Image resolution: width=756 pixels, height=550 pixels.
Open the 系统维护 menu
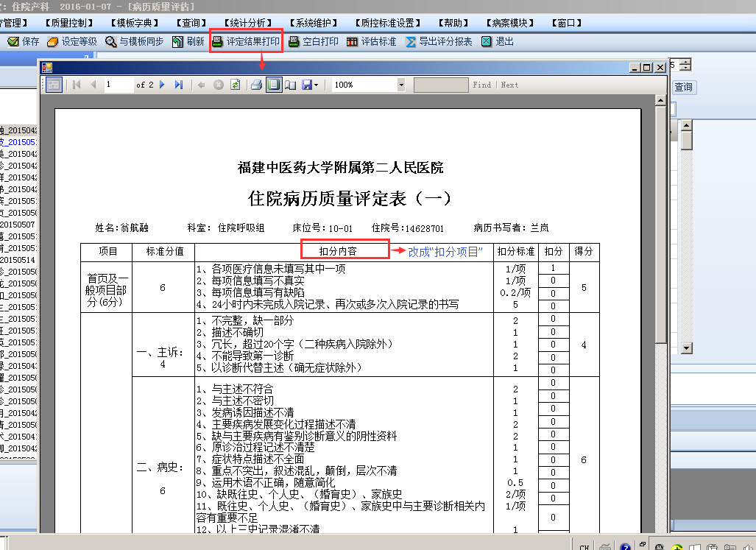pyautogui.click(x=314, y=23)
